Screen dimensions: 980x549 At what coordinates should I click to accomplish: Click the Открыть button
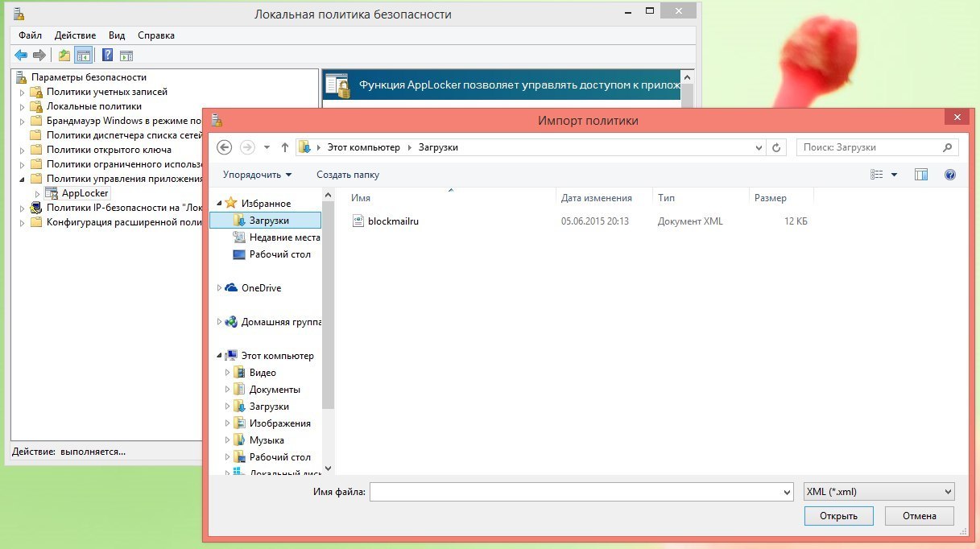[838, 516]
